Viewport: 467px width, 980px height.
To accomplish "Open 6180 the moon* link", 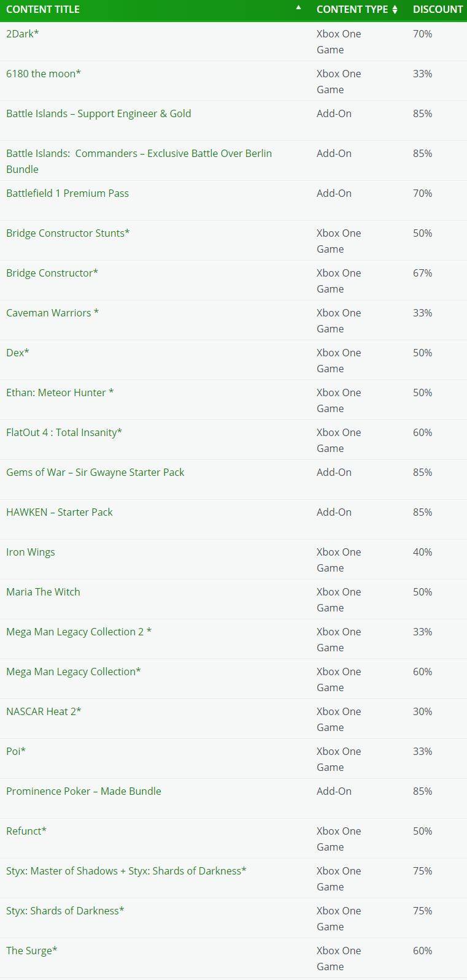I will coord(44,74).
